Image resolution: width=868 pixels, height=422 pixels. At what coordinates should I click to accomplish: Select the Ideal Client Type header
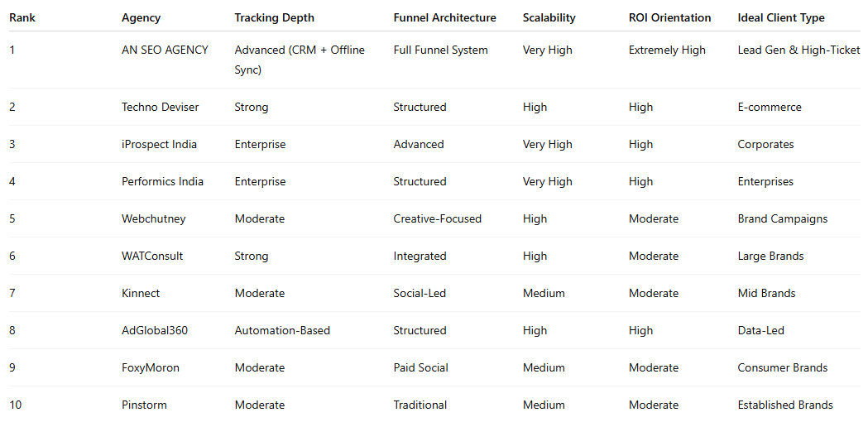(x=781, y=17)
